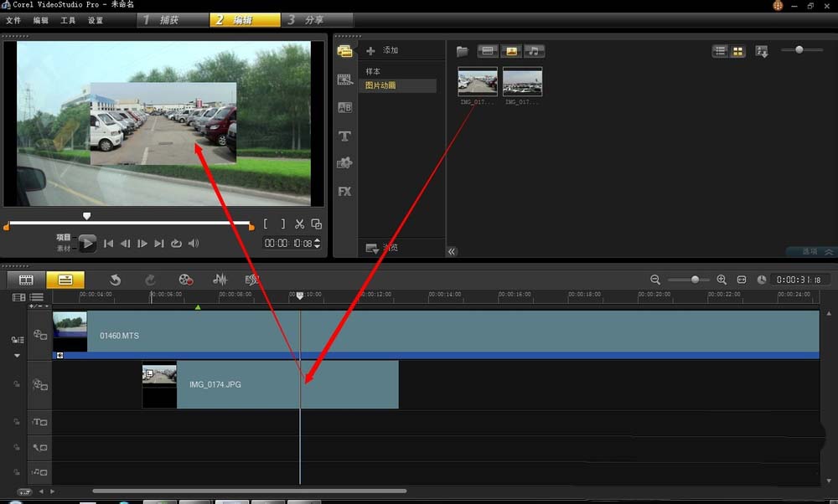Step to next frame

coord(142,244)
